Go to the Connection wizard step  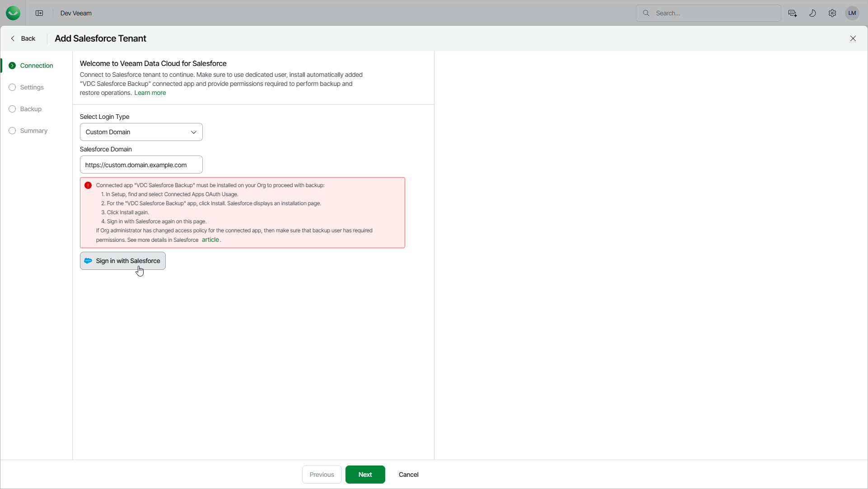(x=36, y=66)
